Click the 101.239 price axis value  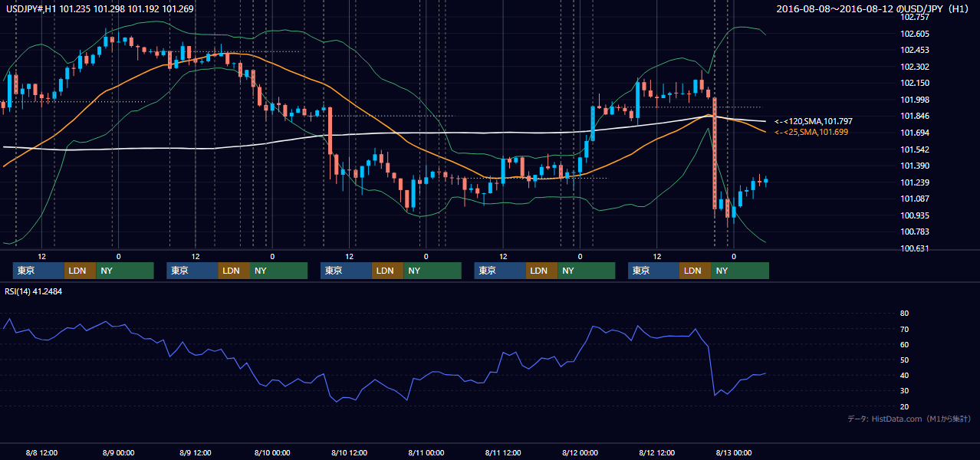tap(915, 182)
